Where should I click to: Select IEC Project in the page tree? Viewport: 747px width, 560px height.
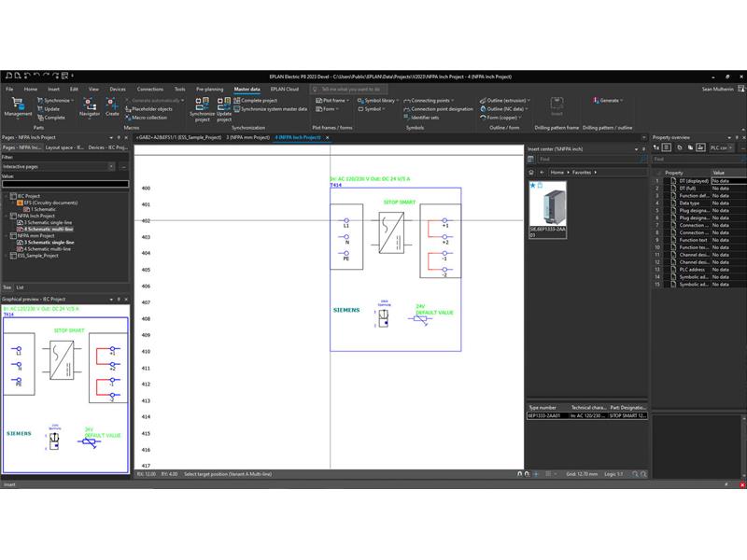29,196
